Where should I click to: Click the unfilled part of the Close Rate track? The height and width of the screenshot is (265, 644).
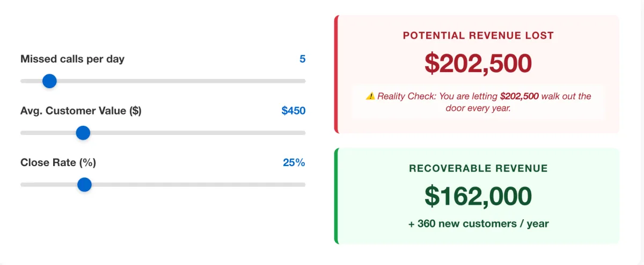[x=204, y=185]
